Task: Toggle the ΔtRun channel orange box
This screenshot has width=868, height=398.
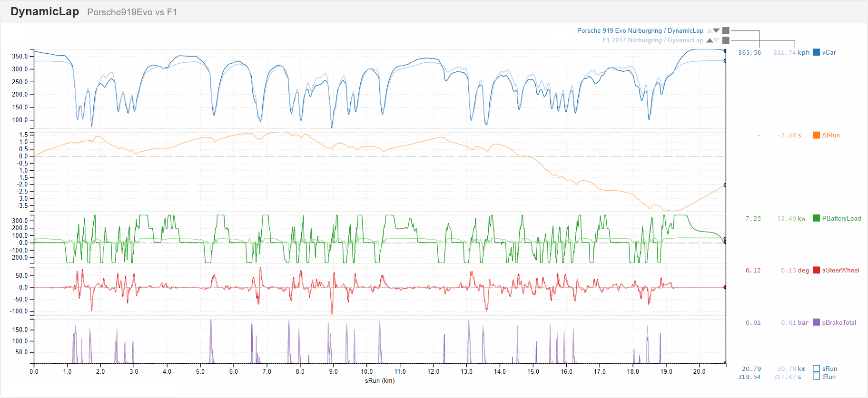Action: click(x=816, y=135)
